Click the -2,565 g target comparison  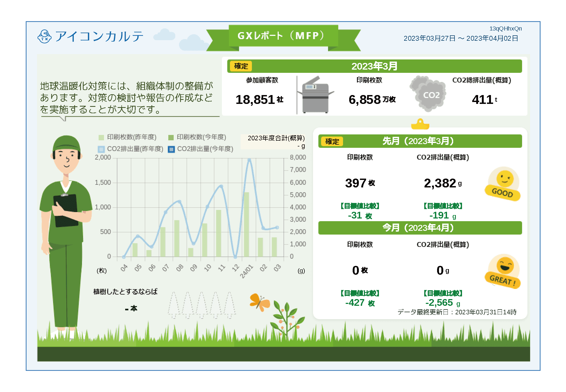[443, 303]
